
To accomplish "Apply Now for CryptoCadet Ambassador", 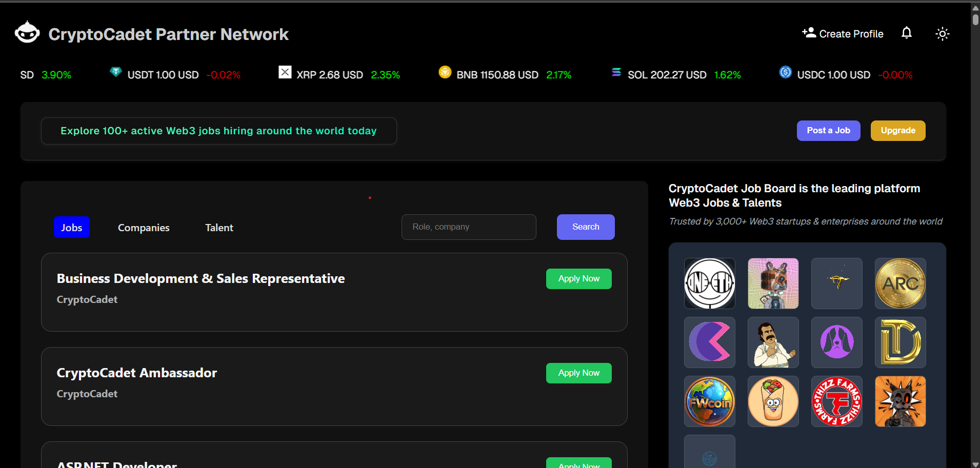I will 578,373.
